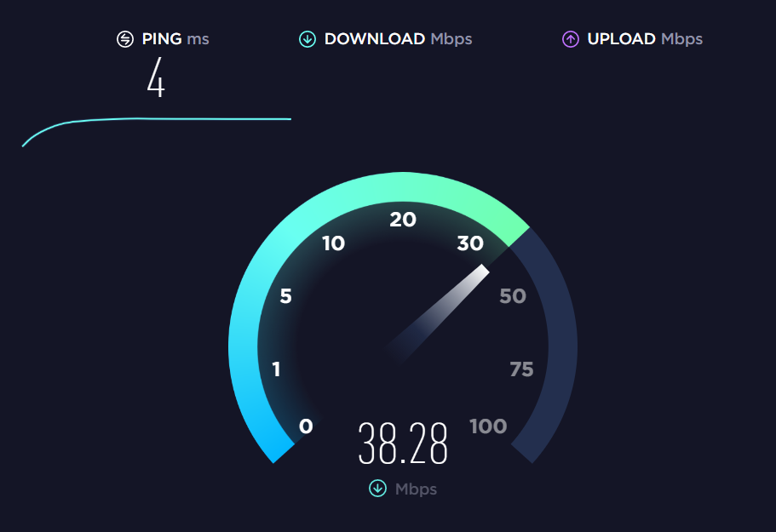Click the 75 mark on the gauge
The width and height of the screenshot is (776, 532).
pyautogui.click(x=521, y=369)
